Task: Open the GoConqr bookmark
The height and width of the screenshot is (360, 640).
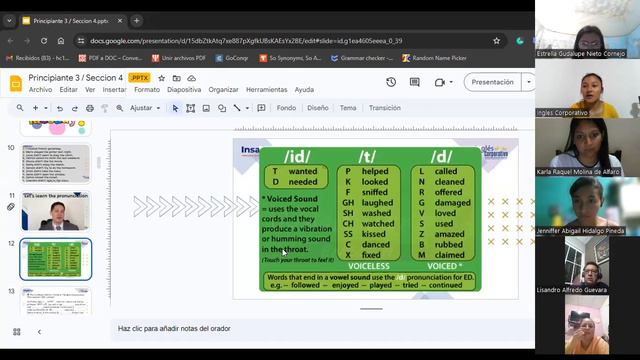Action: click(232, 58)
